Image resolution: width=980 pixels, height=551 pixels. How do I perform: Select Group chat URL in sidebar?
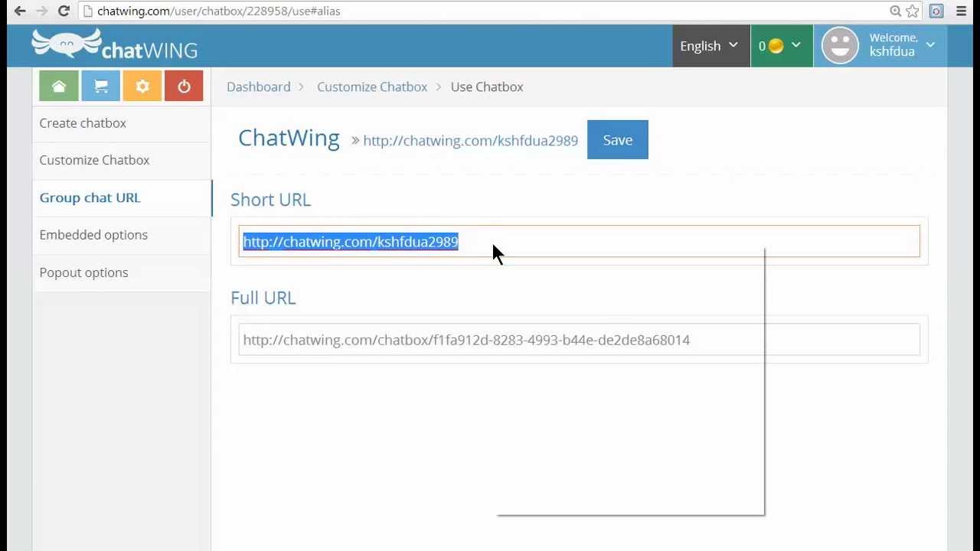(90, 197)
